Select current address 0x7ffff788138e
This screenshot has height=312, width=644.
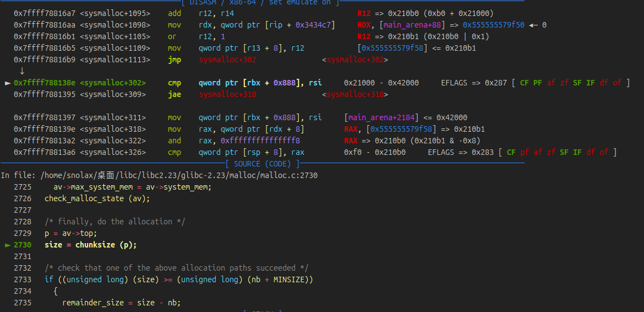pyautogui.click(x=45, y=83)
